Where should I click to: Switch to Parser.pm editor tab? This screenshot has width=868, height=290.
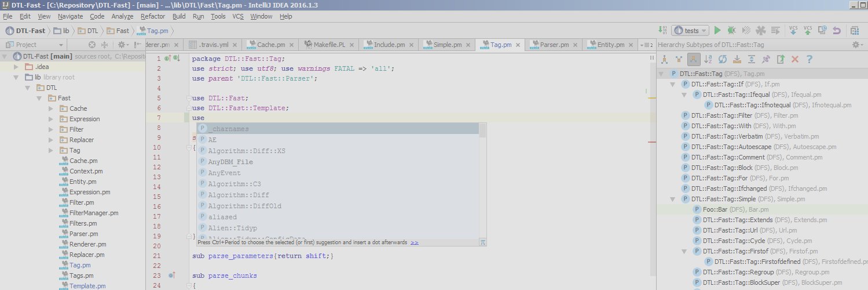(552, 45)
